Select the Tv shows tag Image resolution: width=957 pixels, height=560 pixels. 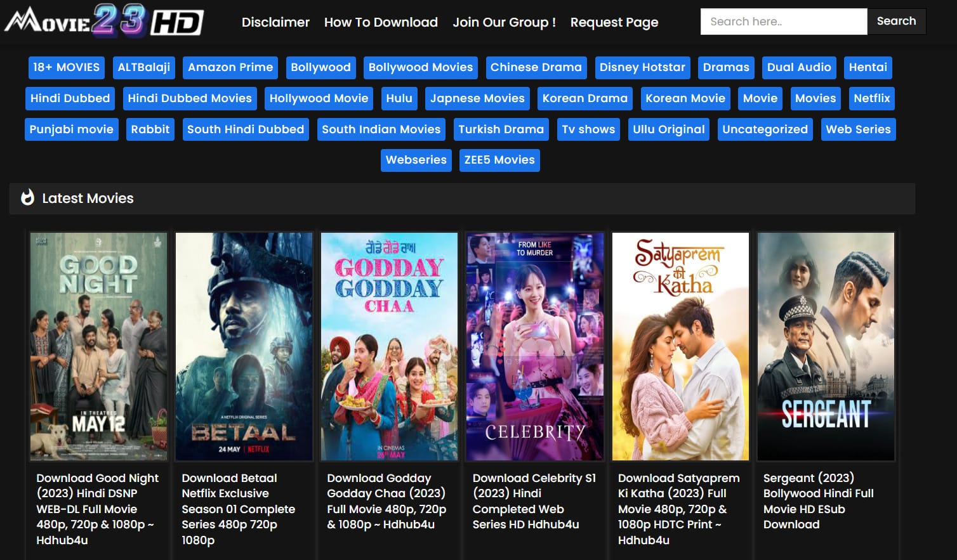click(588, 129)
